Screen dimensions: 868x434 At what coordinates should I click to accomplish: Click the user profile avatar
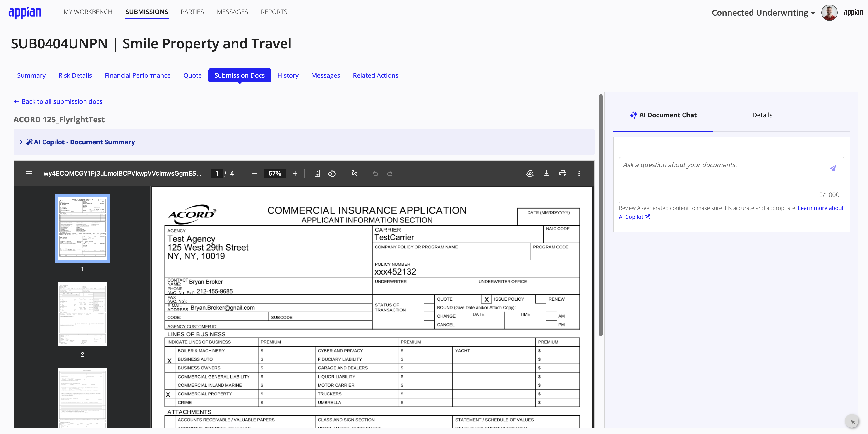(x=829, y=12)
